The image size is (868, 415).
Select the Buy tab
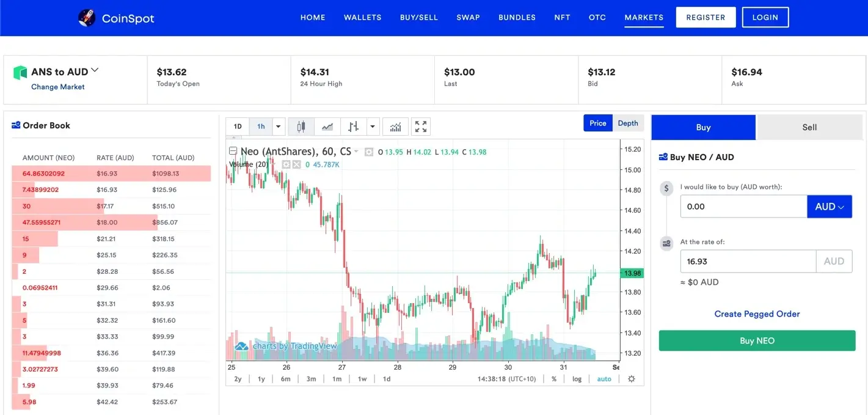704,127
